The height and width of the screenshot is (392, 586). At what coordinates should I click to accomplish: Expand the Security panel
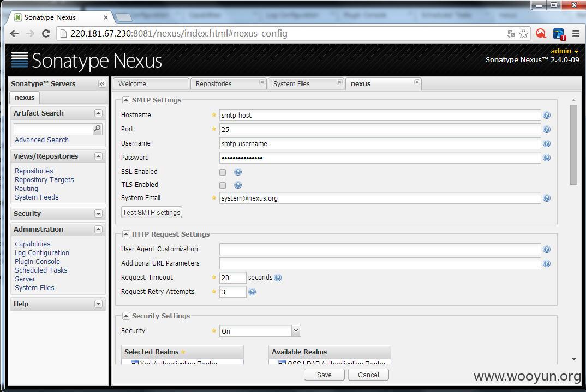click(x=98, y=214)
